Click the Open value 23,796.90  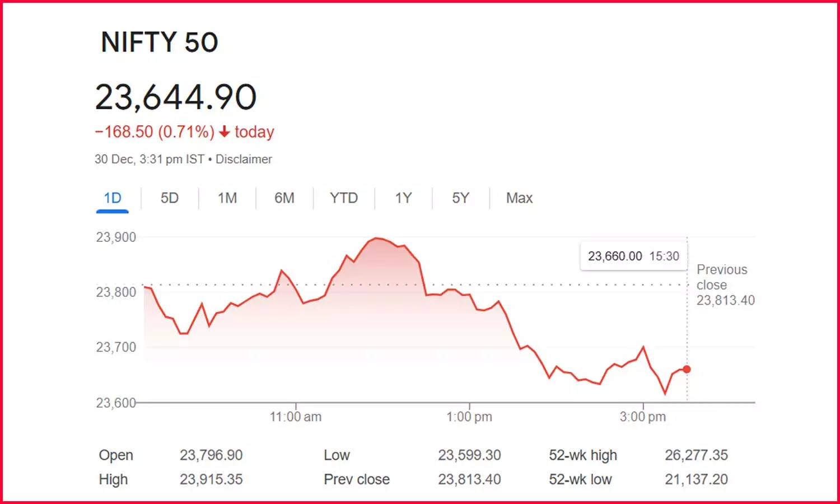(x=211, y=455)
